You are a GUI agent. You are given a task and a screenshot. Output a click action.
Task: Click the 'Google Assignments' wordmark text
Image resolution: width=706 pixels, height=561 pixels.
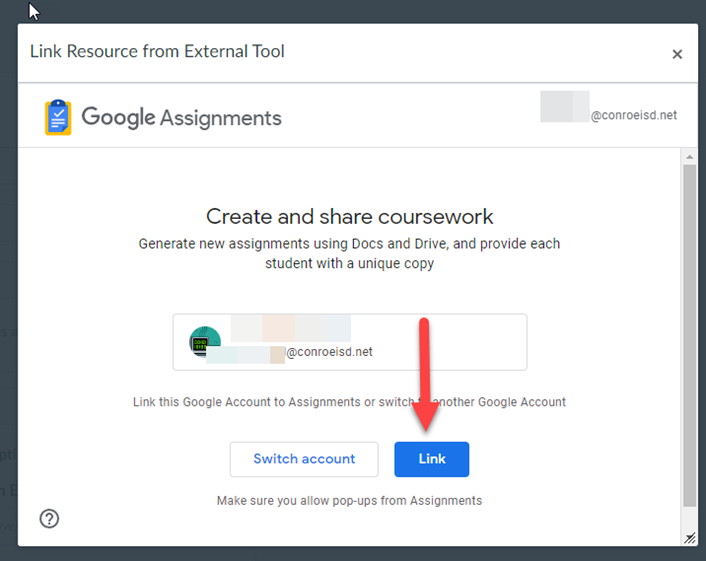coord(181,117)
